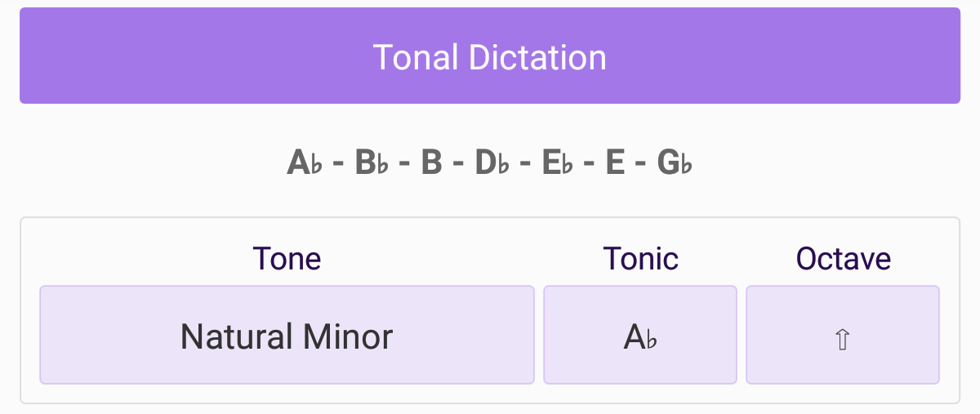
Task: Click the dash between E♭ and E
Action: [x=588, y=164]
